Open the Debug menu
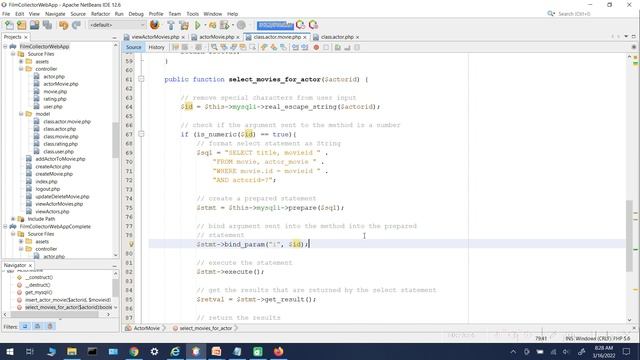Viewport: 640px width, 360px height. pos(136,14)
